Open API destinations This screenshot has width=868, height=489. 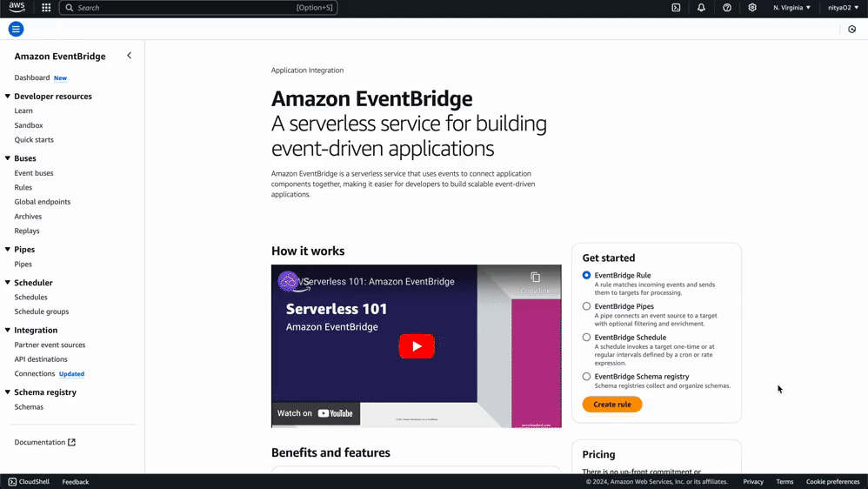(x=41, y=359)
